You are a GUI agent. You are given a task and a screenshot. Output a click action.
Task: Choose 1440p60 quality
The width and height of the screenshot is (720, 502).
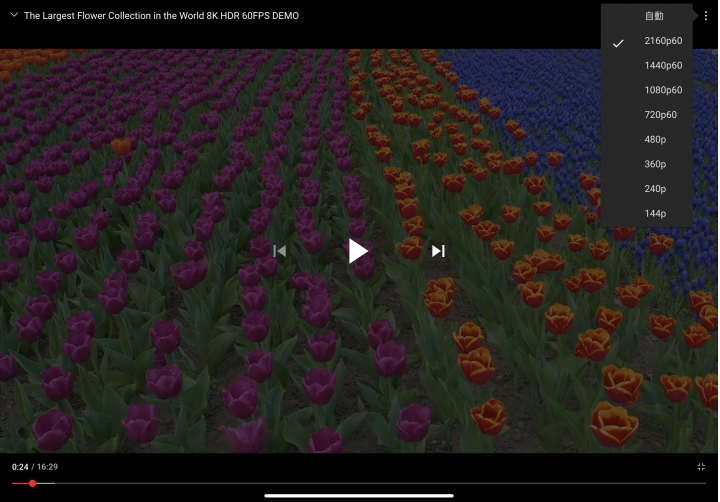647,65
